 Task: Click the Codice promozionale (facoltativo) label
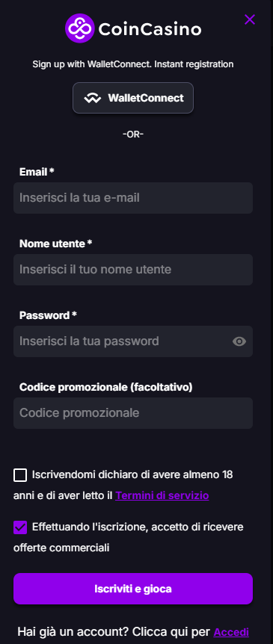[x=106, y=387]
